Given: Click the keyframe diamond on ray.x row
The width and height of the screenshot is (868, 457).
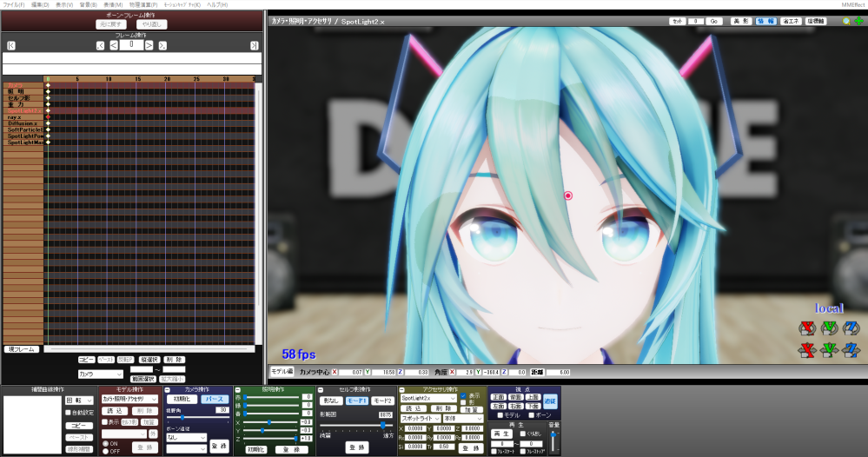Looking at the screenshot, I should click(48, 117).
